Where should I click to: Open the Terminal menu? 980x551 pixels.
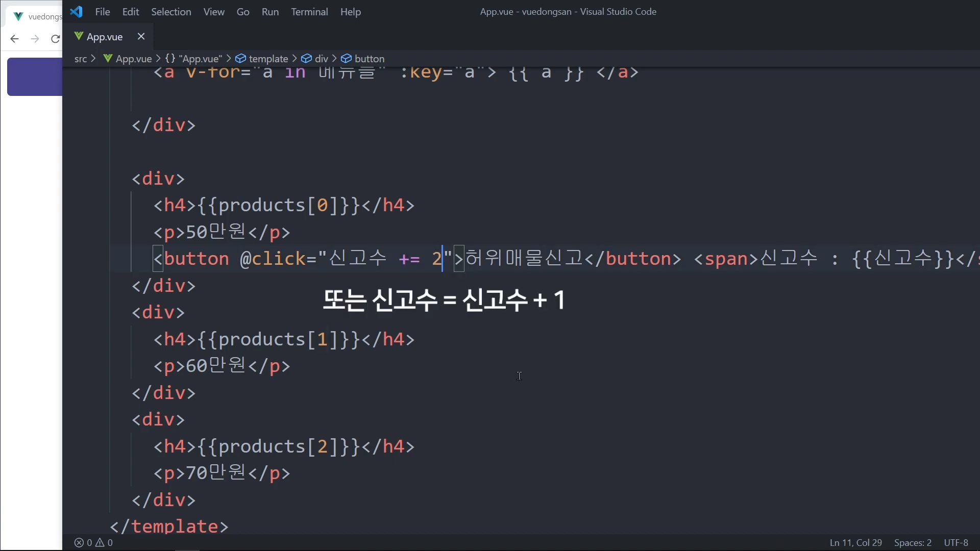pyautogui.click(x=309, y=12)
